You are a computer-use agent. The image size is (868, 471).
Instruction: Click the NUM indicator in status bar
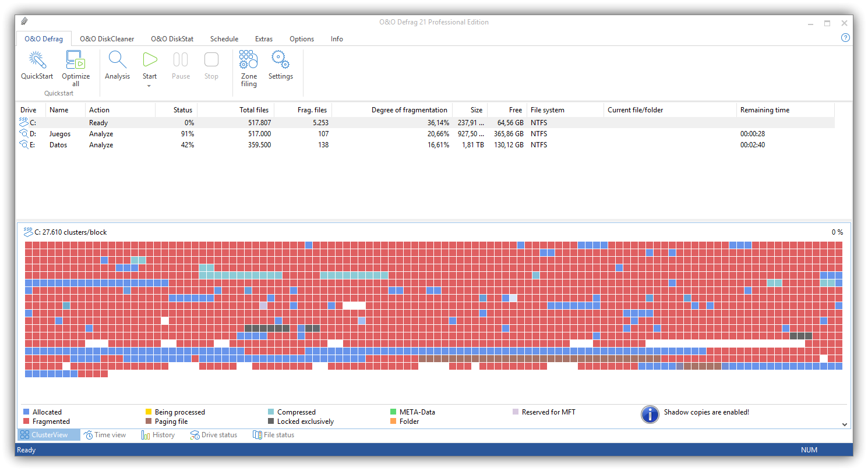[810, 450]
